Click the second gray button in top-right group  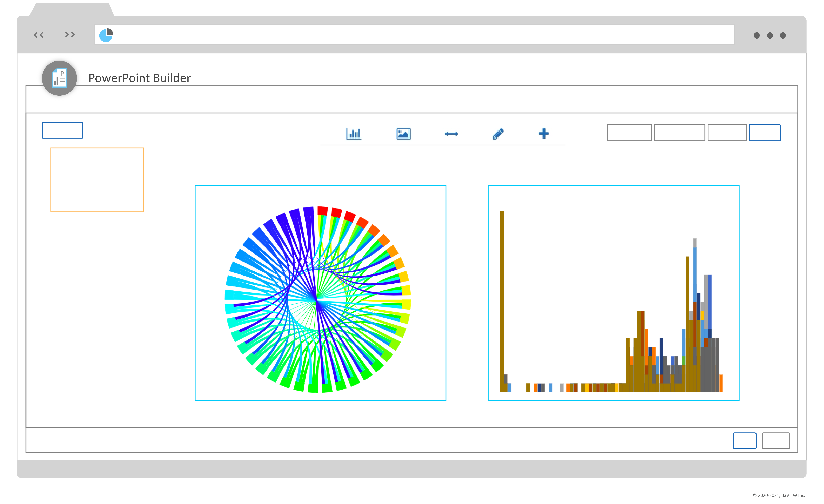click(680, 133)
